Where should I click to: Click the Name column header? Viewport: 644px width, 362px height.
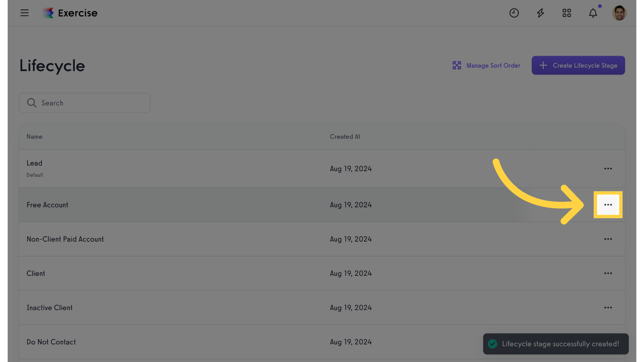(35, 137)
